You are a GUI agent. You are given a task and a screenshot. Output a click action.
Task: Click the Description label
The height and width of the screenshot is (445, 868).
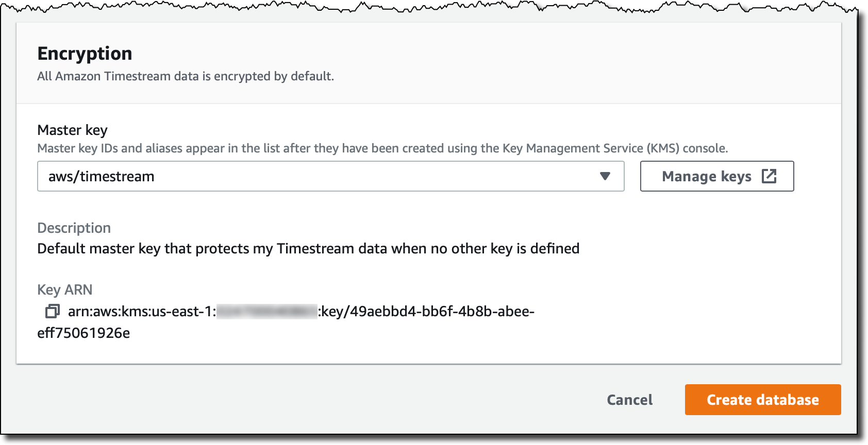74,228
